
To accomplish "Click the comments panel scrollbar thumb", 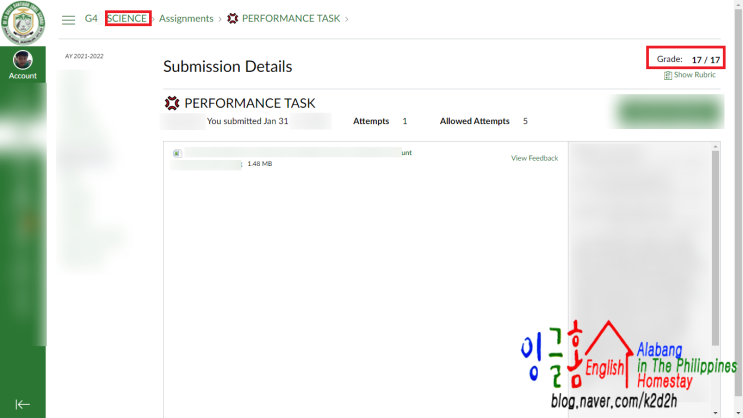I will (715, 248).
